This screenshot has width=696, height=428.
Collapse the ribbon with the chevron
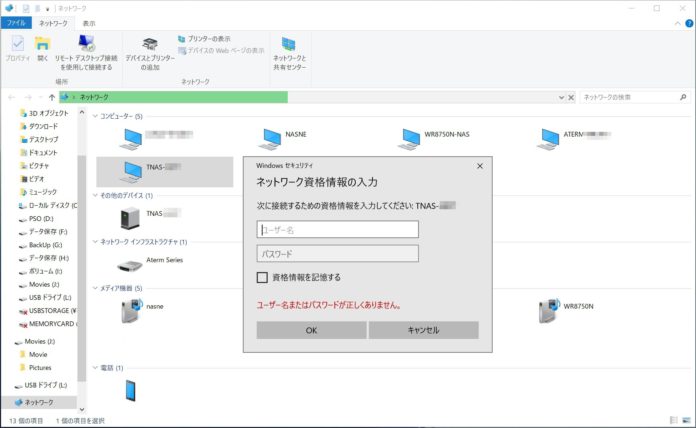pos(677,24)
